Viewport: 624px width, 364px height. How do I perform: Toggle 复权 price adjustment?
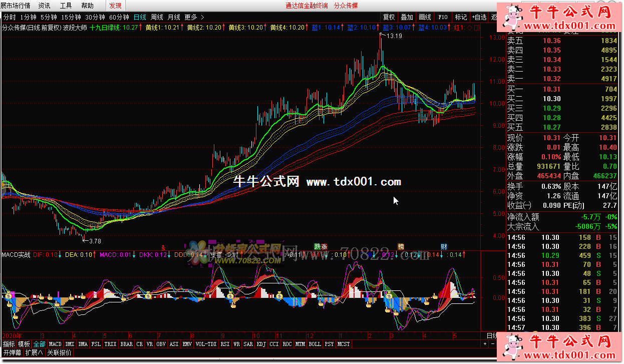point(389,17)
